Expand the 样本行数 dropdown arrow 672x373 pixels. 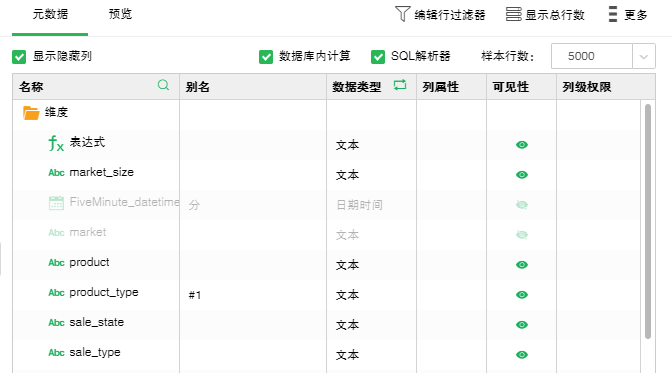click(x=644, y=56)
